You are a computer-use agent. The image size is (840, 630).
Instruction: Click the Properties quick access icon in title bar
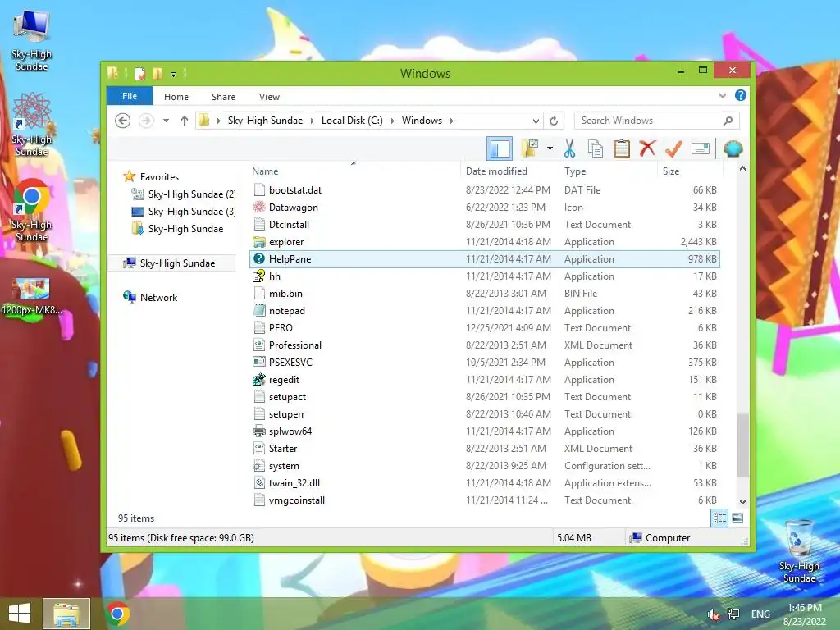(x=139, y=73)
